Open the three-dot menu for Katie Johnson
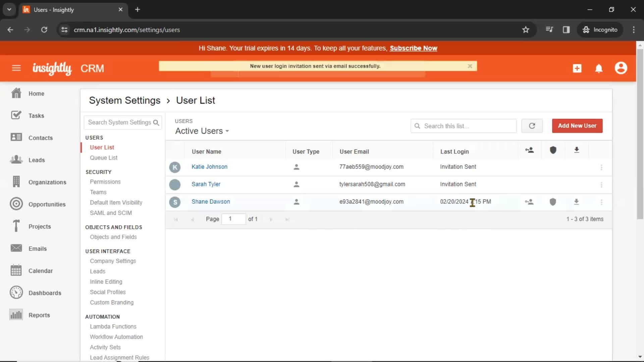This screenshot has width=644, height=362. point(601,167)
